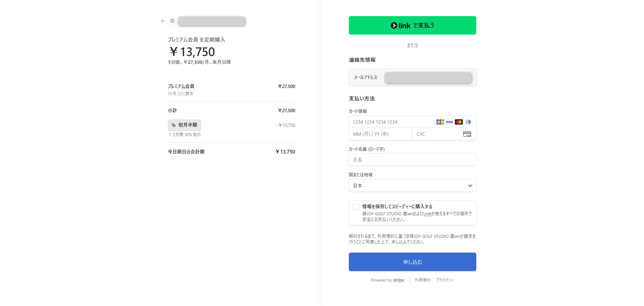Click the JCB card brand icon
Screen dimensions: 644x306
pos(439,122)
